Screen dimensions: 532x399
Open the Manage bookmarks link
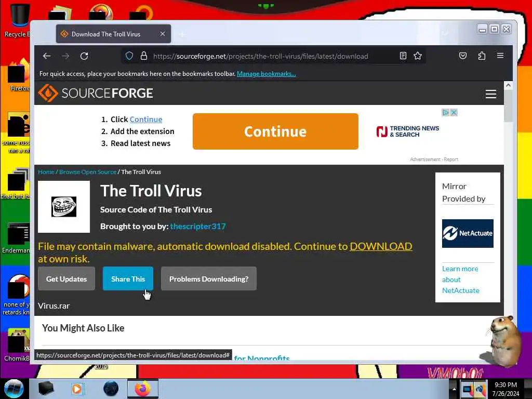[x=267, y=74]
